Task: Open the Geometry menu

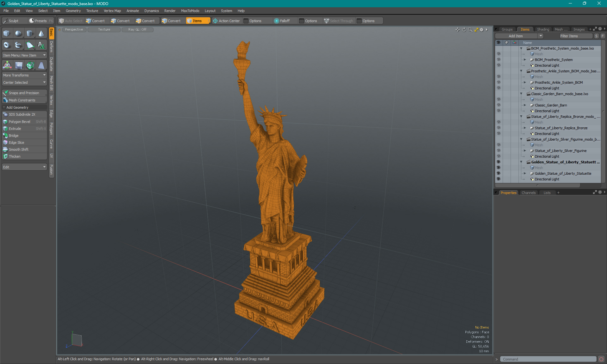Action: tap(73, 11)
